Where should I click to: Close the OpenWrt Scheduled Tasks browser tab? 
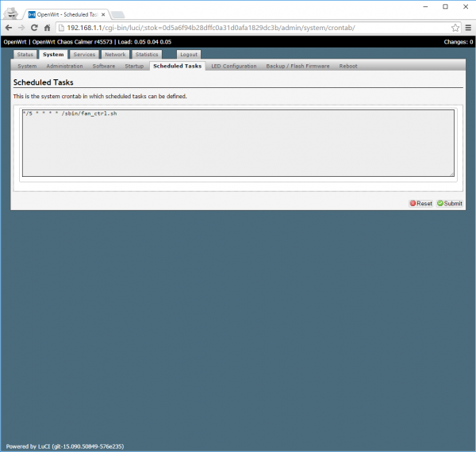102,14
